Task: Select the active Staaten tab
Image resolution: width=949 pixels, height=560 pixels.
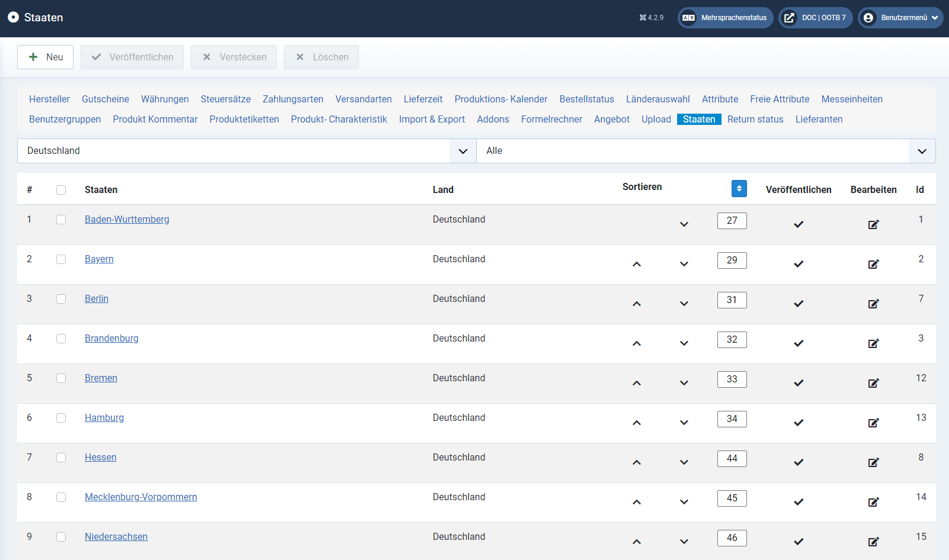Action: 699,119
